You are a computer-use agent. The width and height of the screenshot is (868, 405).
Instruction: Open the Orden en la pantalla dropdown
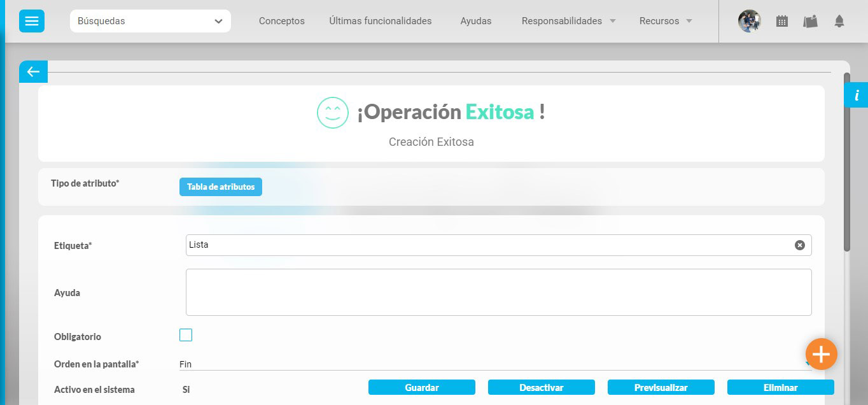(x=494, y=364)
